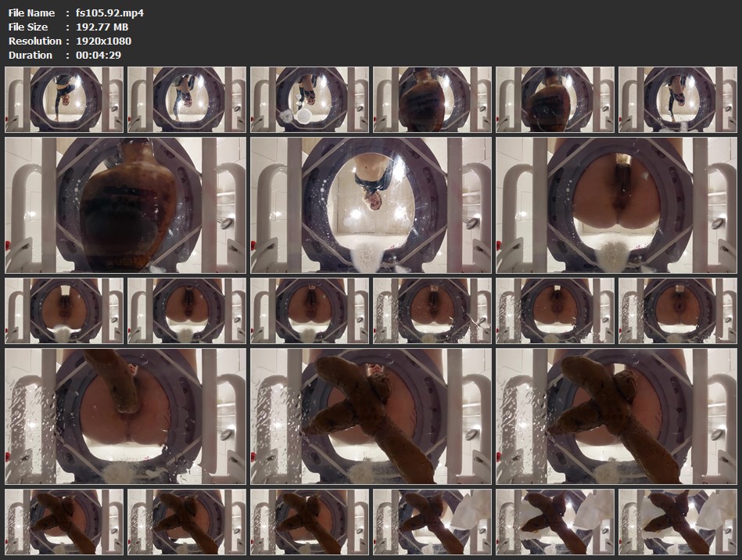Select the fourth small thumbnail in bottom row
The width and height of the screenshot is (742, 560).
(432, 522)
